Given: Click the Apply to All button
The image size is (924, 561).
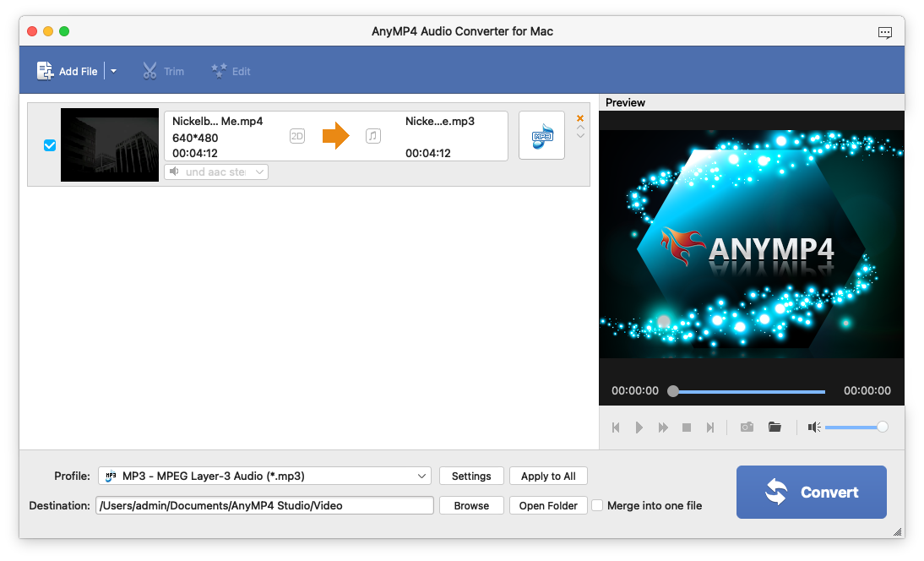Looking at the screenshot, I should coord(548,477).
